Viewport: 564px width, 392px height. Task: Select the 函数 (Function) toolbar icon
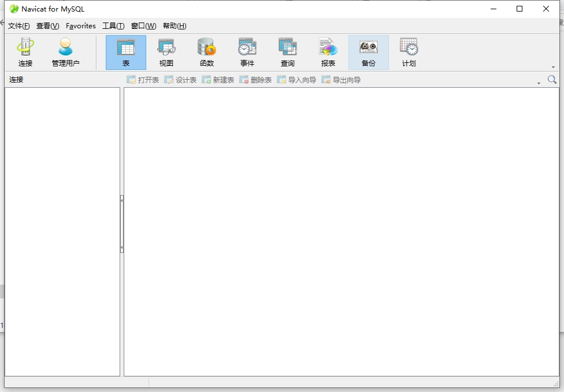pyautogui.click(x=207, y=53)
